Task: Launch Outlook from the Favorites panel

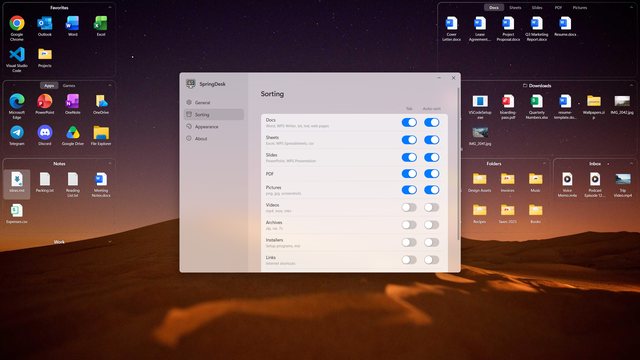Action: pyautogui.click(x=45, y=26)
